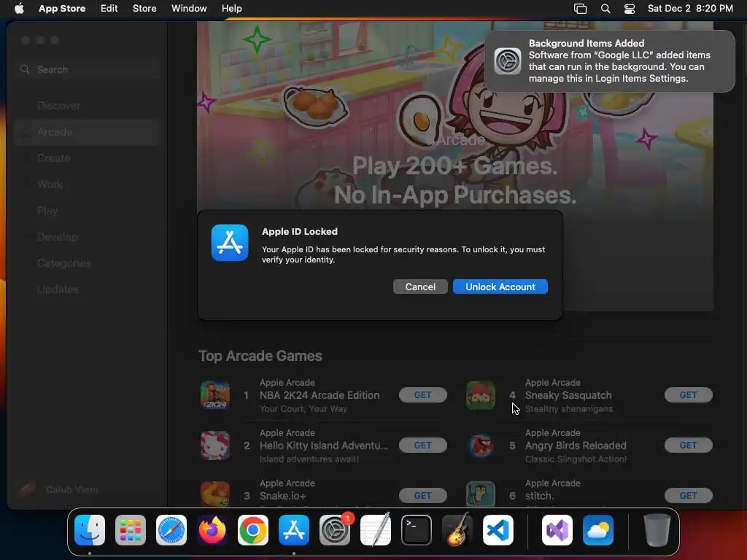747x560 pixels.
Task: Open Spotlight search in menu bar
Action: [605, 8]
